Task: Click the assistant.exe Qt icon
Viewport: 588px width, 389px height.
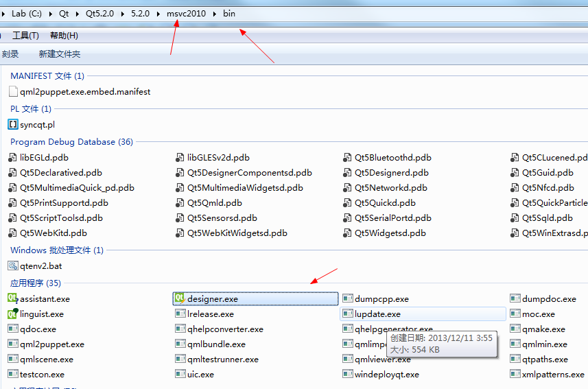Action: [x=13, y=298]
